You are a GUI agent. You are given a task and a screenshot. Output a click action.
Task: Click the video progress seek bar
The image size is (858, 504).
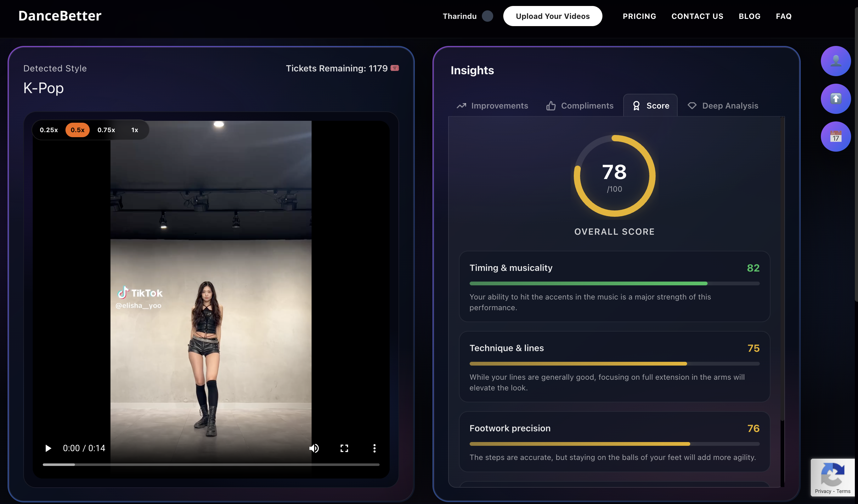211,465
